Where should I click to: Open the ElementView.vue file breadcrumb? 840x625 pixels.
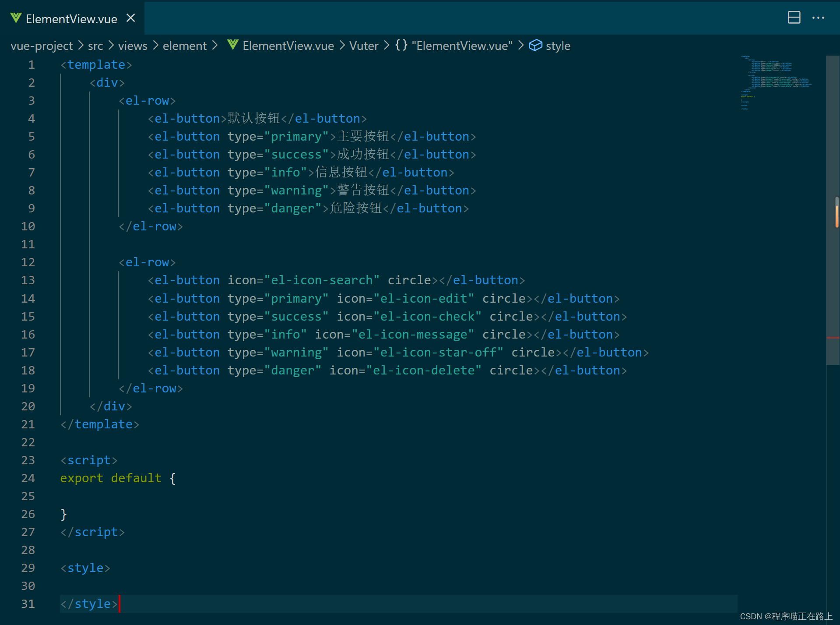[288, 46]
